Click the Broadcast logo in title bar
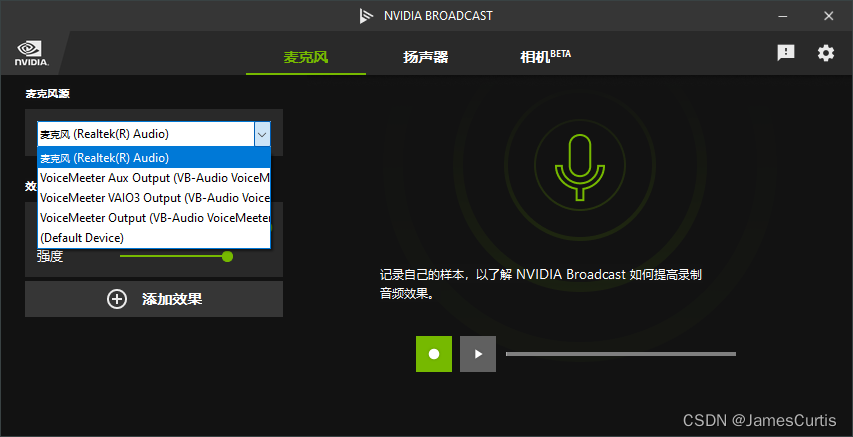The width and height of the screenshot is (853, 437). [x=366, y=16]
